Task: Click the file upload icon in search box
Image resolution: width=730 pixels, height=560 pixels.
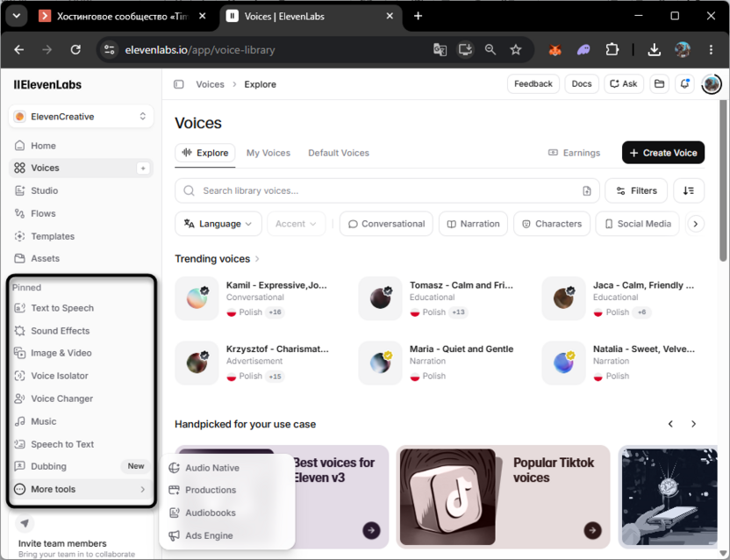Action: tap(587, 190)
